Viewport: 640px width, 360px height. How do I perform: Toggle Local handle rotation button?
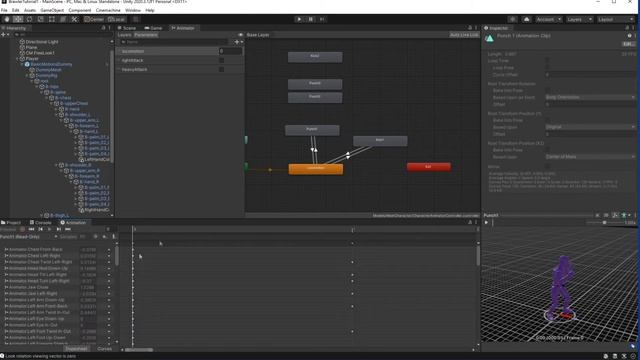tap(117, 19)
